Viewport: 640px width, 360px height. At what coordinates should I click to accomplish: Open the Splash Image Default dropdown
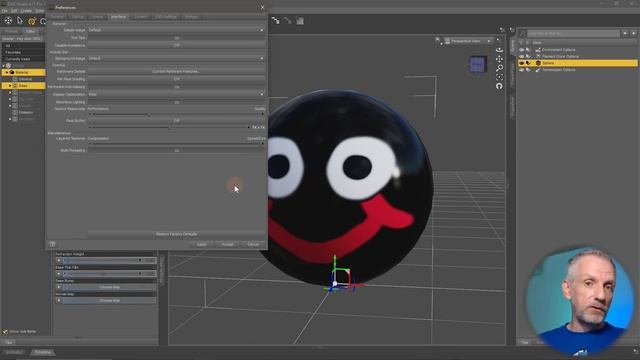pos(176,30)
